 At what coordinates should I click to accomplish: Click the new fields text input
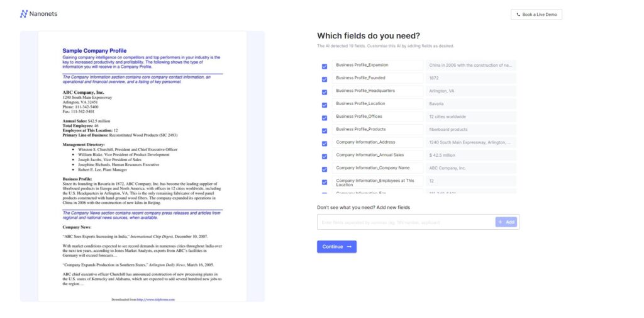pos(406,222)
